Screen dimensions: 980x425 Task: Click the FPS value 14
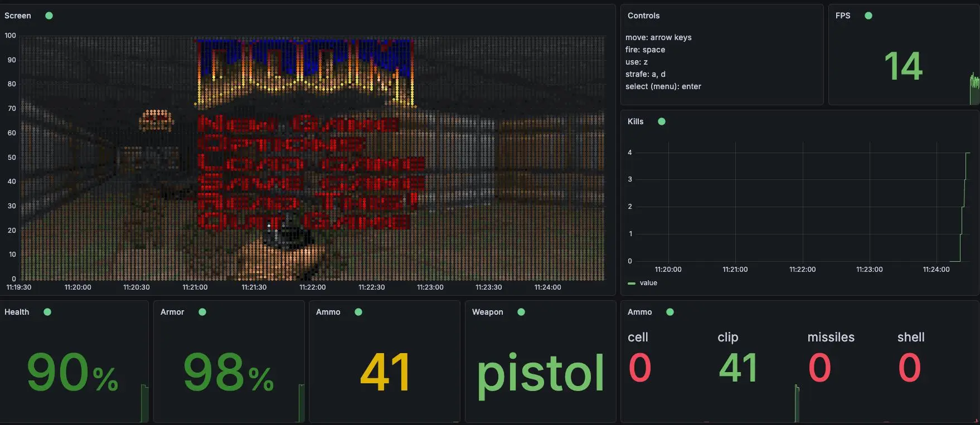903,66
